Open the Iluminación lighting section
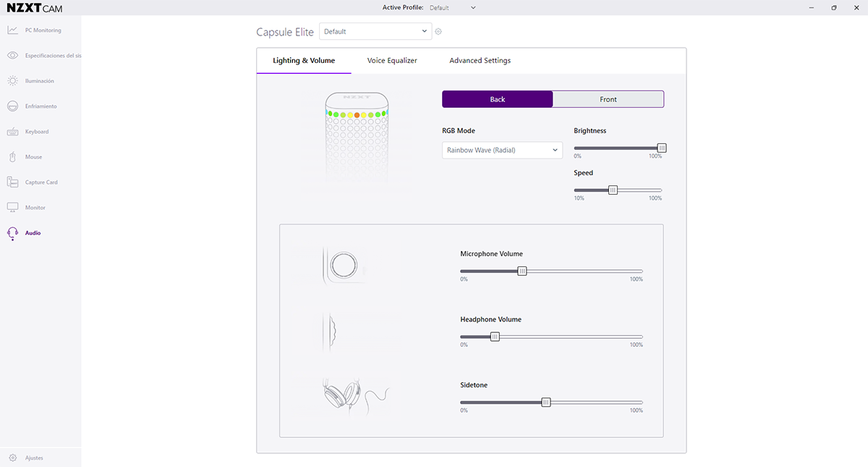Viewport: 868px width, 467px height. (41, 81)
